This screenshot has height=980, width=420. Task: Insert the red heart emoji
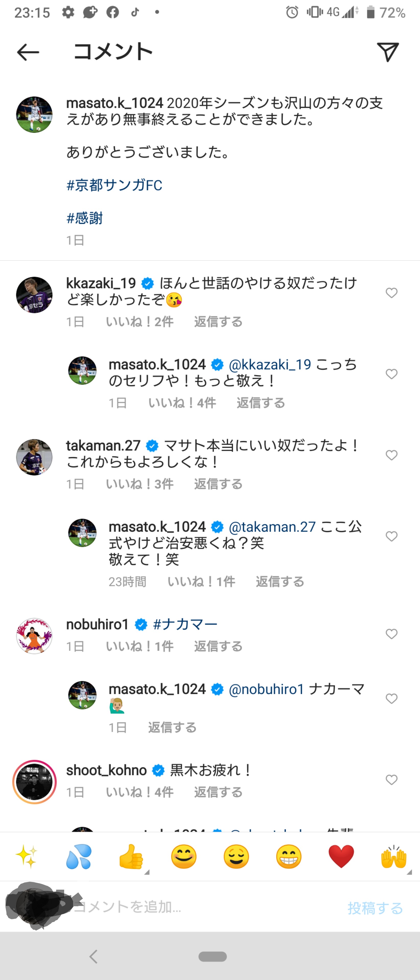[341, 856]
